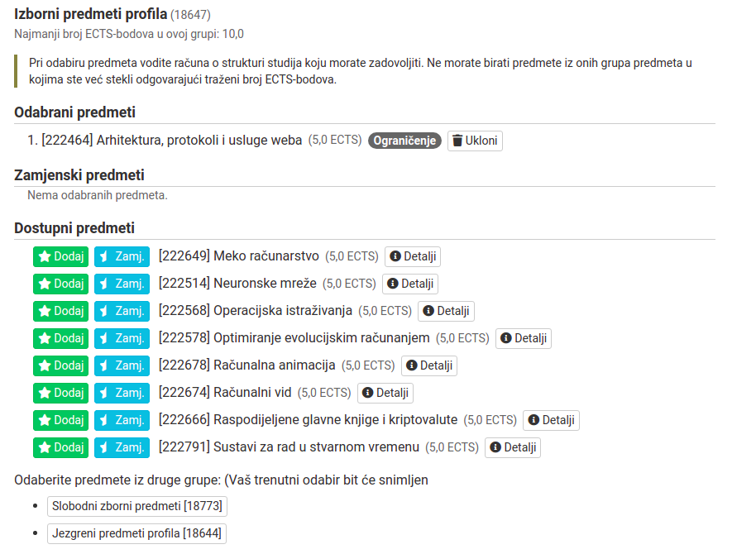This screenshot has width=756, height=554.
Task: Click info icon Detalji for Računalna animacija
Action: click(429, 365)
